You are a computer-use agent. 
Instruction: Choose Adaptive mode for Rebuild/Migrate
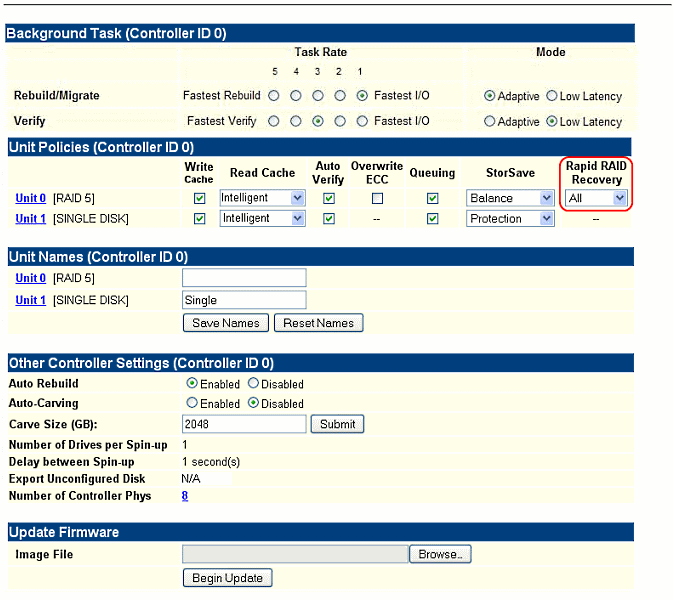(x=489, y=96)
